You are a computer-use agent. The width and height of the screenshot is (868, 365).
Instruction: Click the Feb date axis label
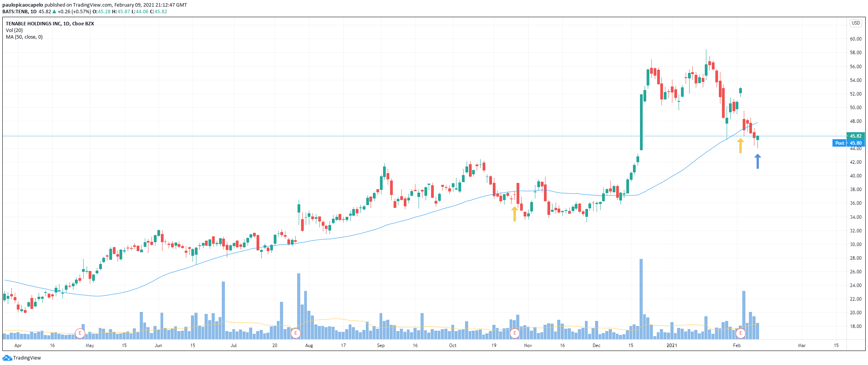(x=737, y=346)
